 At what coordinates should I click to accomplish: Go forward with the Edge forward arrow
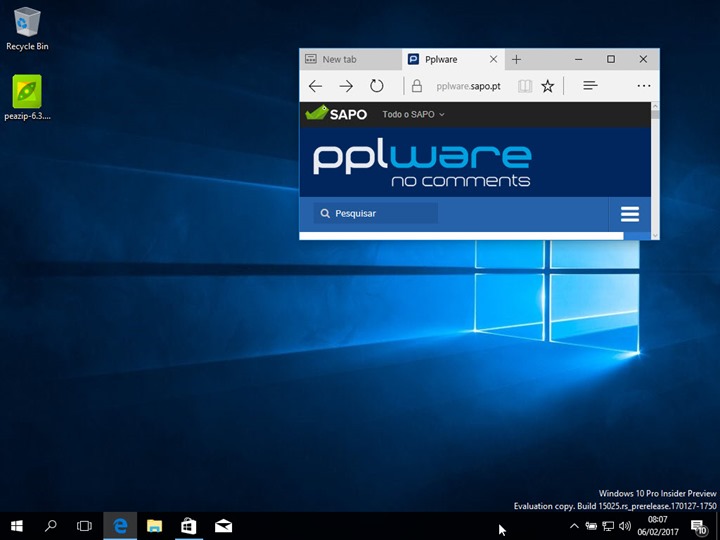pos(346,86)
